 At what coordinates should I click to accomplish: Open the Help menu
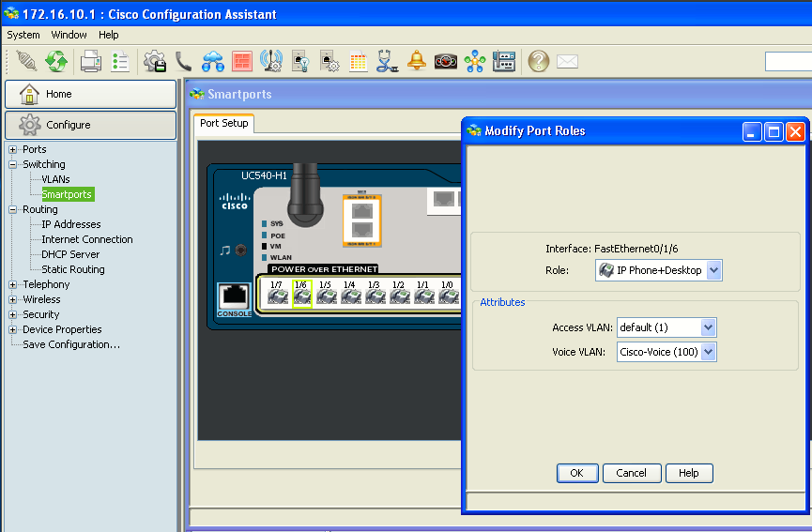109,35
